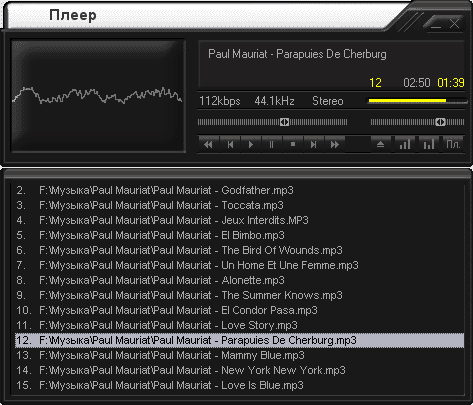This screenshot has width=473, height=405.
Task: Click the rewind double-arrow button
Action: point(209,144)
